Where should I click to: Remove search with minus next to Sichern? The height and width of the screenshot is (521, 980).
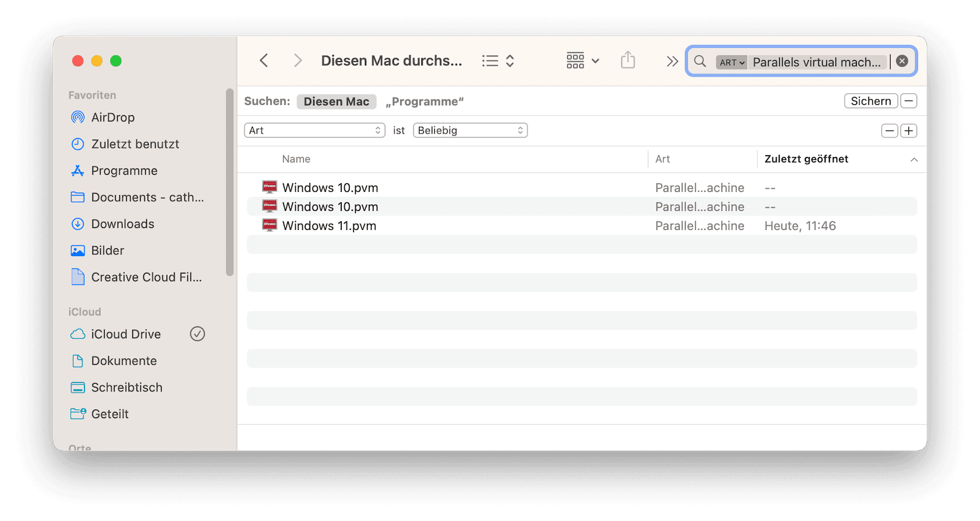[x=909, y=101]
